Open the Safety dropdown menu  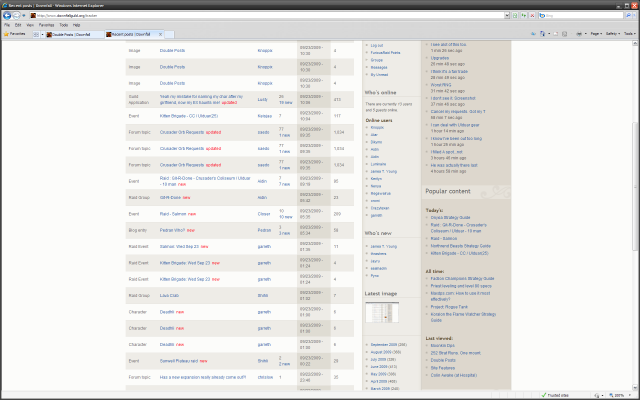point(613,34)
